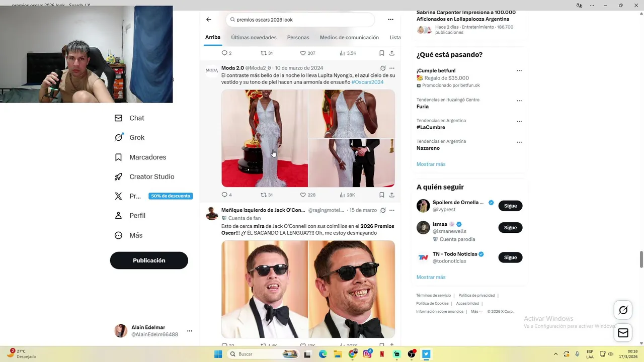Open the Política de privacidad link
Image resolution: width=644 pixels, height=362 pixels.
[x=476, y=296]
